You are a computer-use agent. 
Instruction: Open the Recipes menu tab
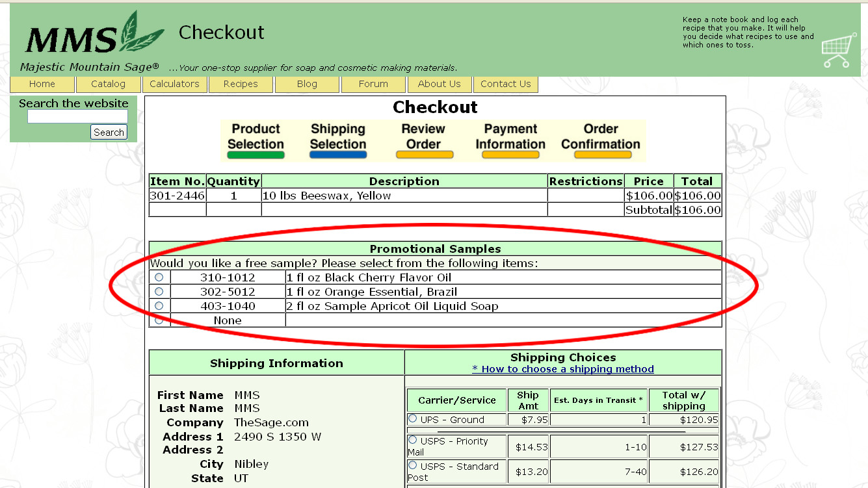click(x=241, y=84)
